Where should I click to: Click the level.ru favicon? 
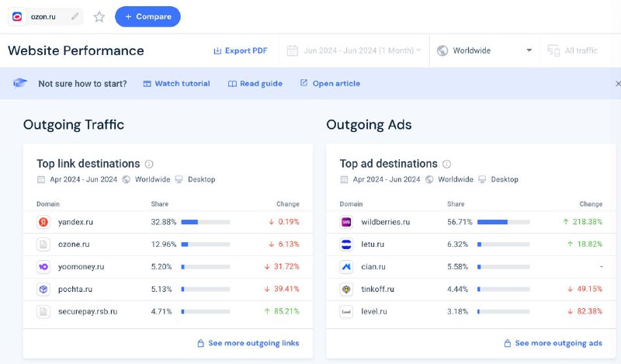click(346, 312)
